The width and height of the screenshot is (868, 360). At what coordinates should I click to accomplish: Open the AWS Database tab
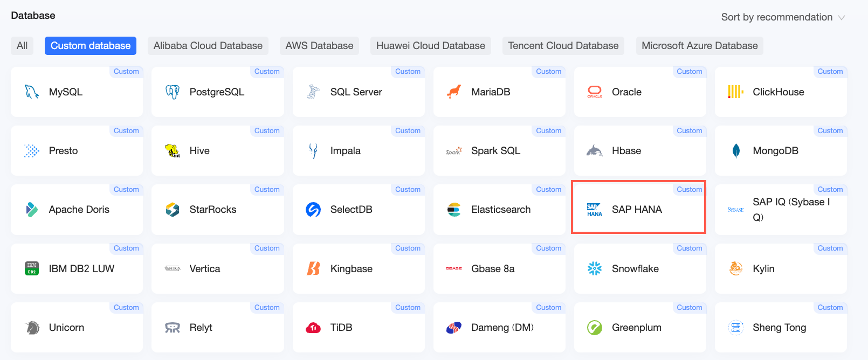pos(319,46)
